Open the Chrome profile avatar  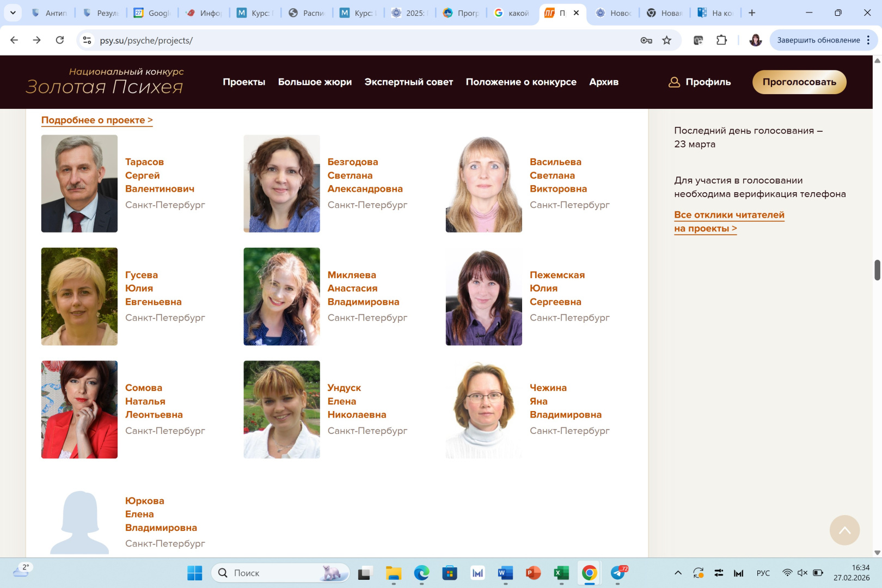coord(755,40)
